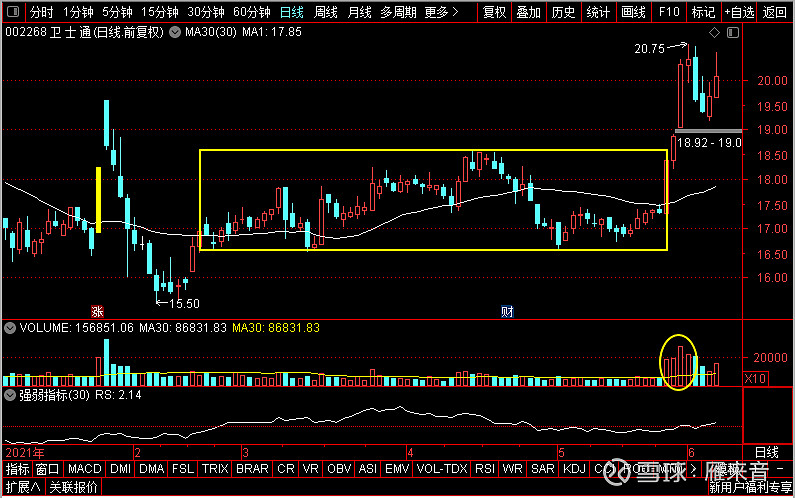Screen dimensions: 795x498
Task: Switch to 分时 view
Action: coord(41,12)
